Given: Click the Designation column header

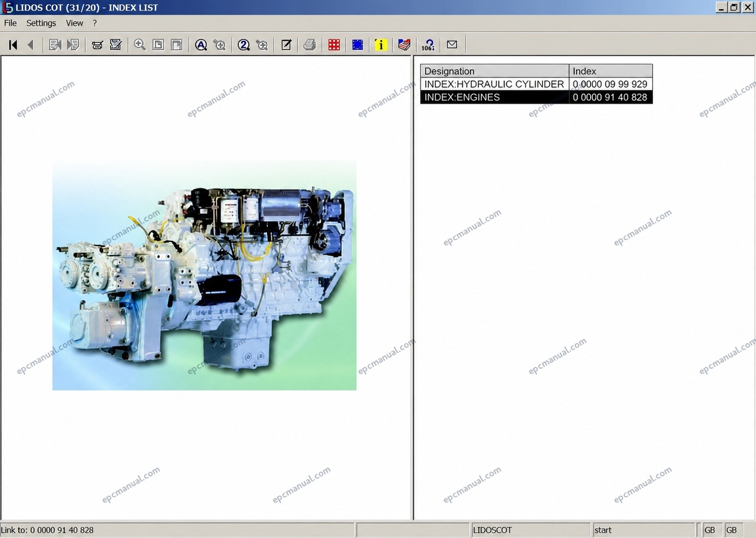Looking at the screenshot, I should click(x=495, y=71).
